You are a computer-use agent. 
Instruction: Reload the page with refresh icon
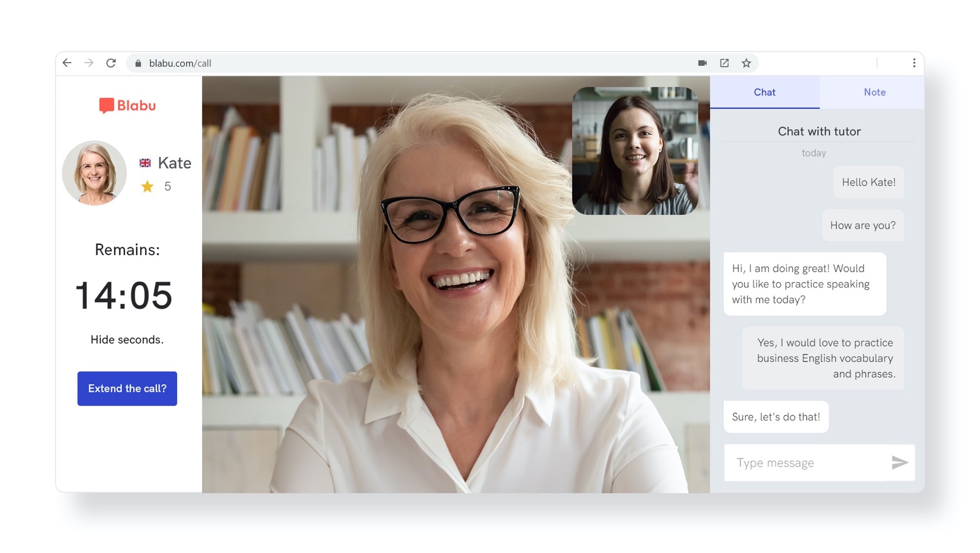coord(111,63)
